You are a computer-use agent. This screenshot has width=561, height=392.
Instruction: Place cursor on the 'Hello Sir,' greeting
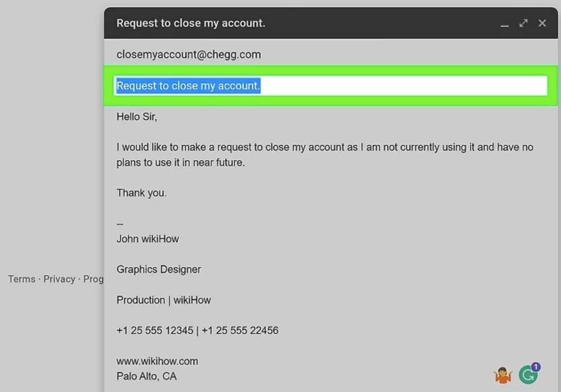tap(137, 117)
